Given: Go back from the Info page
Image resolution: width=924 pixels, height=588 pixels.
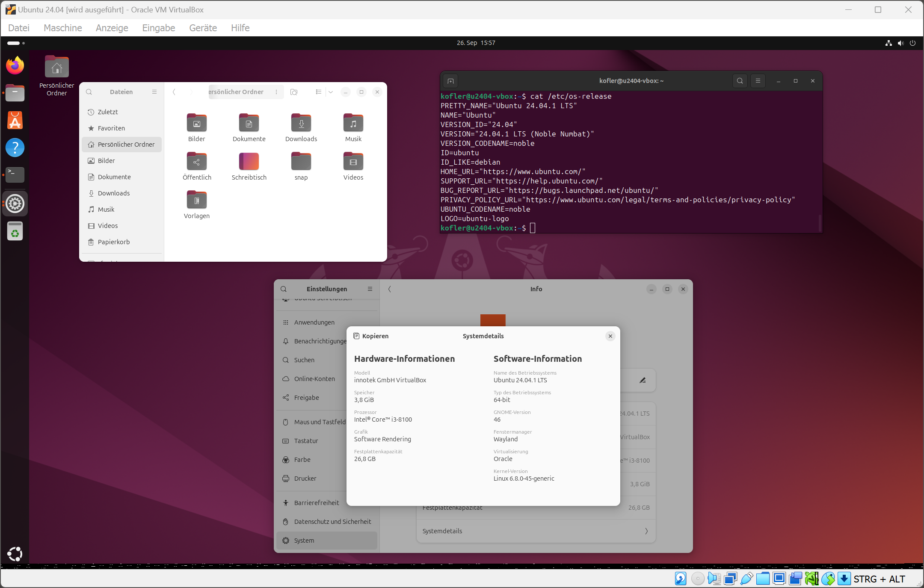Looking at the screenshot, I should (390, 289).
